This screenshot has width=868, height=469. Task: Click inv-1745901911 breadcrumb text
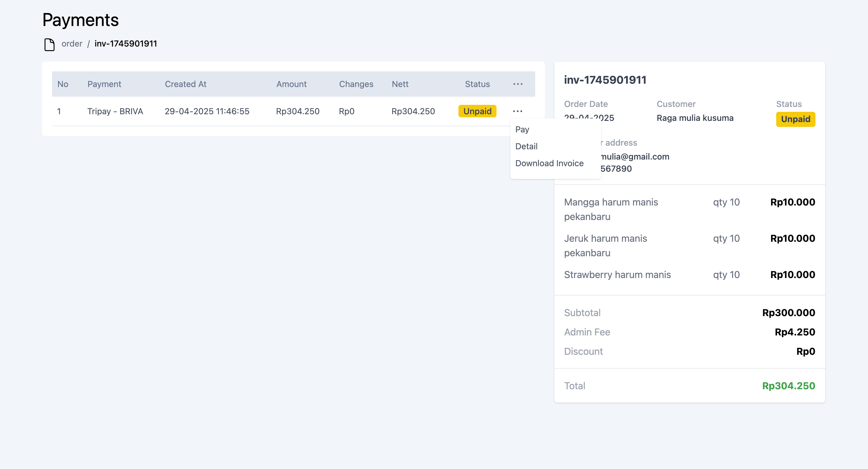pyautogui.click(x=125, y=44)
